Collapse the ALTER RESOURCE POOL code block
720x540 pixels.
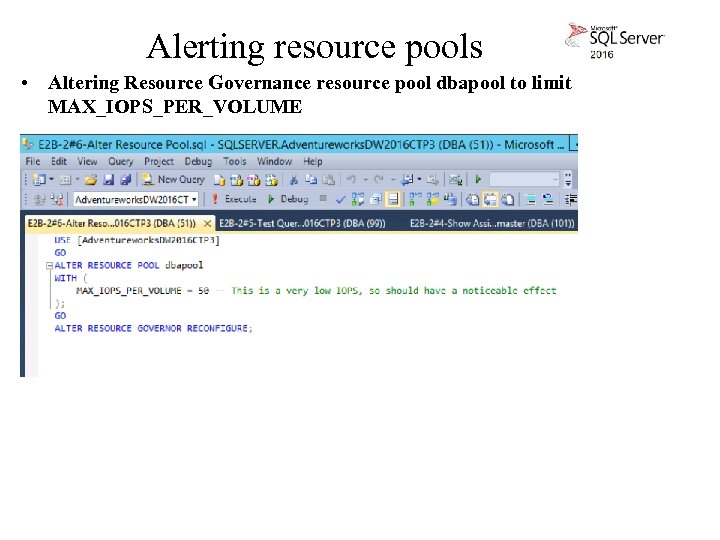point(49,265)
